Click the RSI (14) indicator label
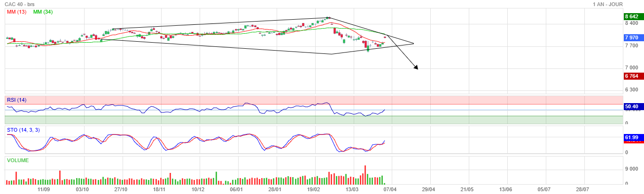This screenshot has width=644, height=194. tap(17, 99)
